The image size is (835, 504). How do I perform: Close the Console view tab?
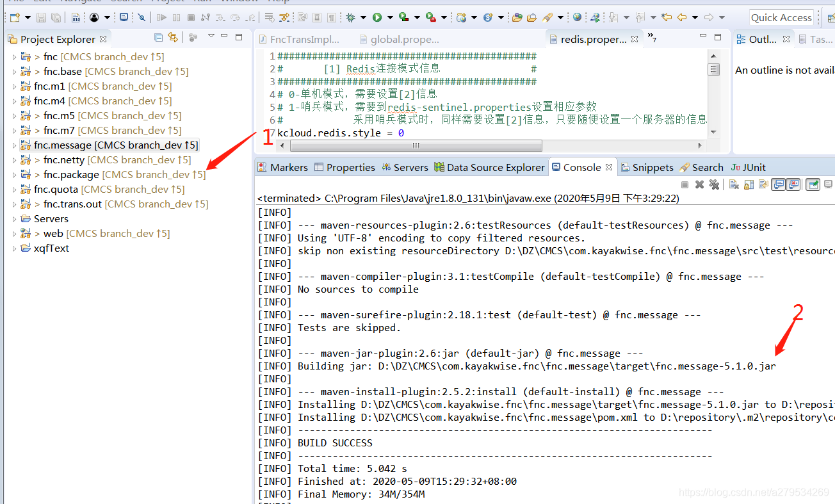(609, 167)
